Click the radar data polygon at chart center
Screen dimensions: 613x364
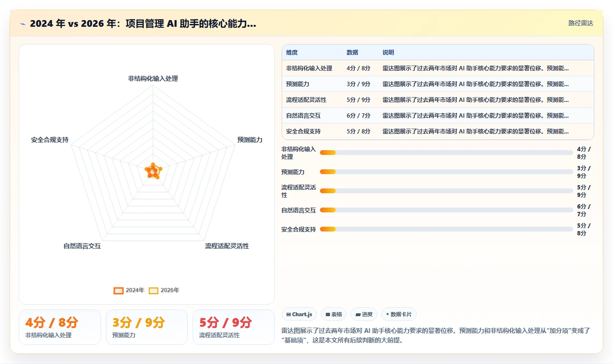pos(153,171)
